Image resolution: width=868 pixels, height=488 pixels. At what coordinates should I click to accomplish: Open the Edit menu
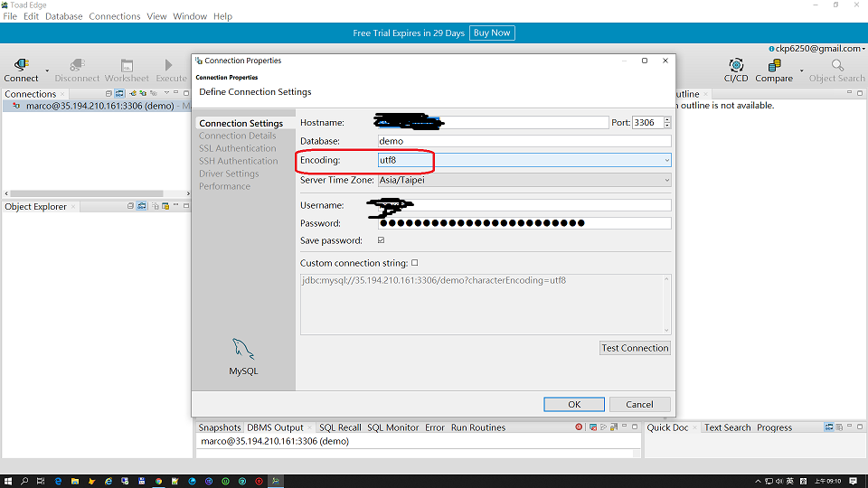(x=31, y=16)
